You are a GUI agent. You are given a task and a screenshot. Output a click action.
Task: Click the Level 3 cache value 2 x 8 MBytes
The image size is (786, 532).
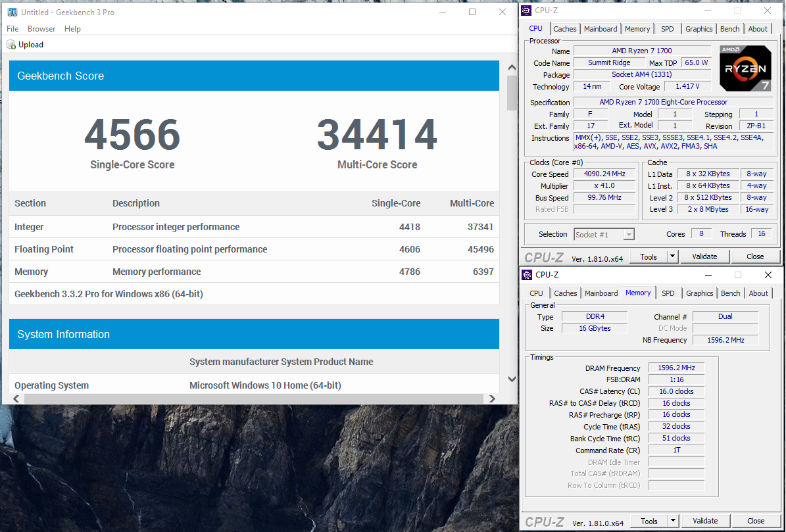707,209
